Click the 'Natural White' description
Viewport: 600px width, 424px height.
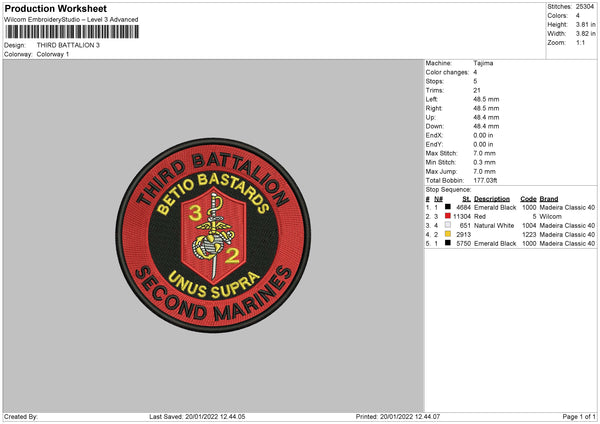click(494, 225)
